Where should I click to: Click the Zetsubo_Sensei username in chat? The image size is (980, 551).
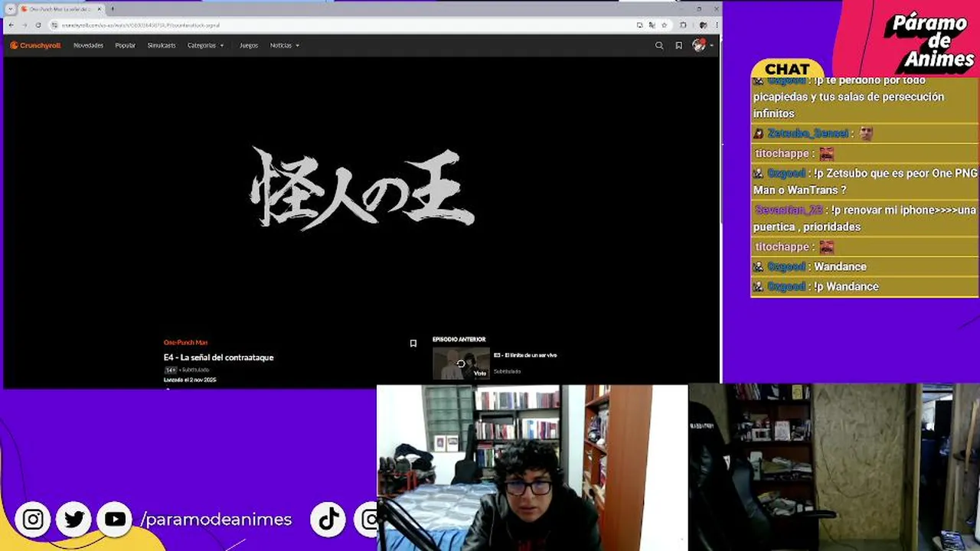point(808,133)
